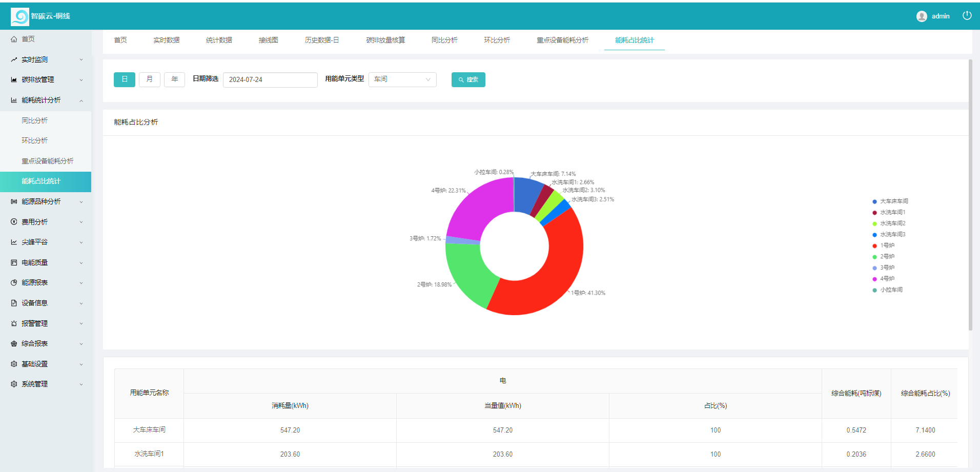Select the 实时监测 icon in the sidebar
Viewport: 980px width, 472px height.
tap(14, 59)
